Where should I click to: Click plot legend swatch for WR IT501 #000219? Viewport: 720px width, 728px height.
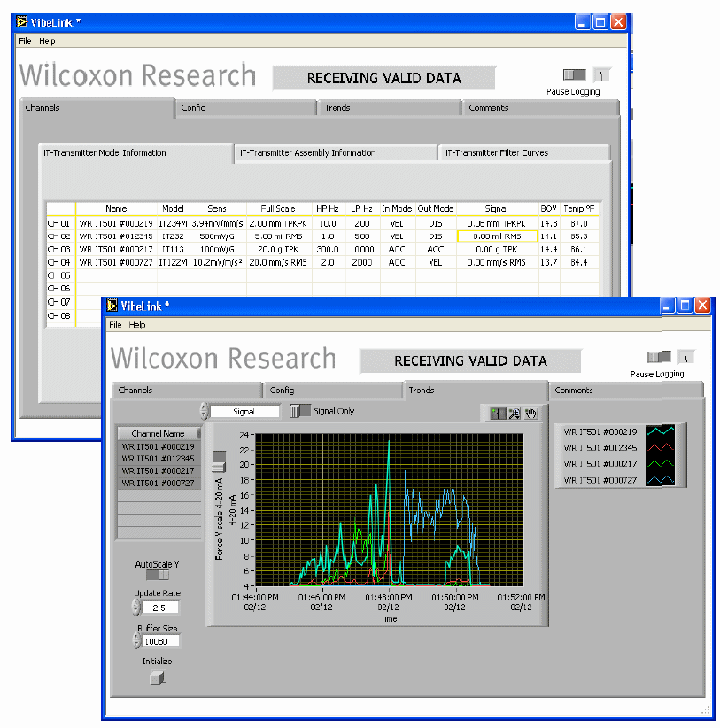666,431
